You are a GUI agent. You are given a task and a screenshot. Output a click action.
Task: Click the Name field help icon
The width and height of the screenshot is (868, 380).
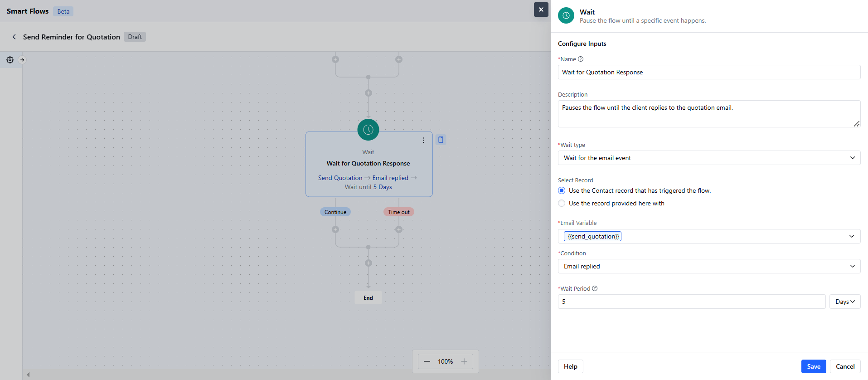pos(581,59)
